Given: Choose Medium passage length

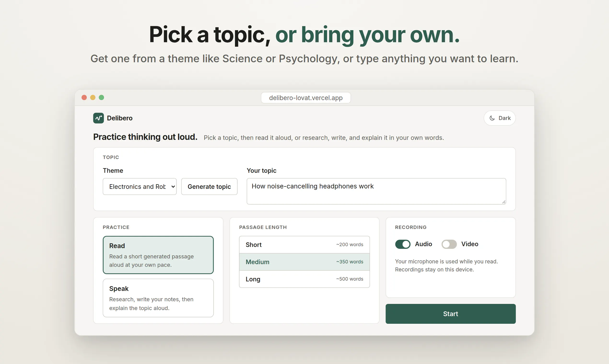Looking at the screenshot, I should click(304, 262).
